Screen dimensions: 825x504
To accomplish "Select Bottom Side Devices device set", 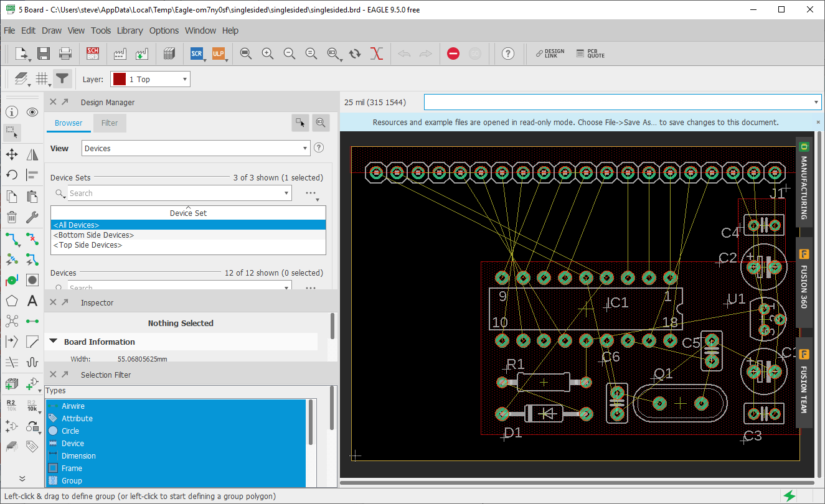I will coord(188,235).
